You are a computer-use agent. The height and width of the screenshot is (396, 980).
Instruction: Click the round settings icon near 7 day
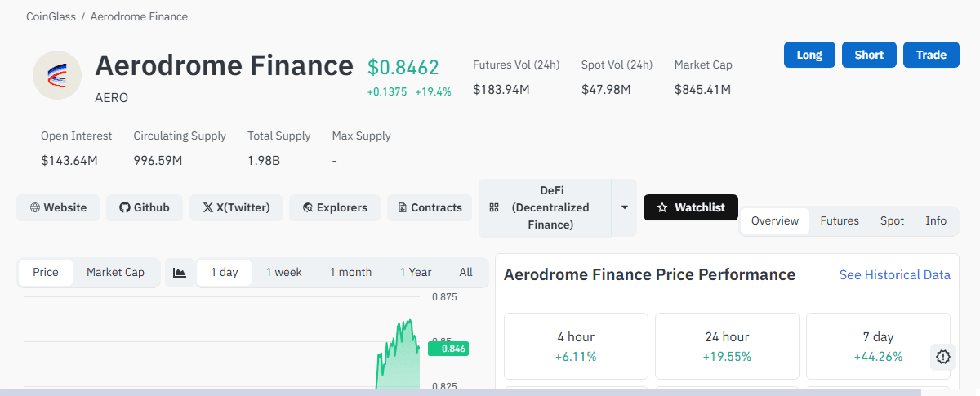pyautogui.click(x=943, y=357)
